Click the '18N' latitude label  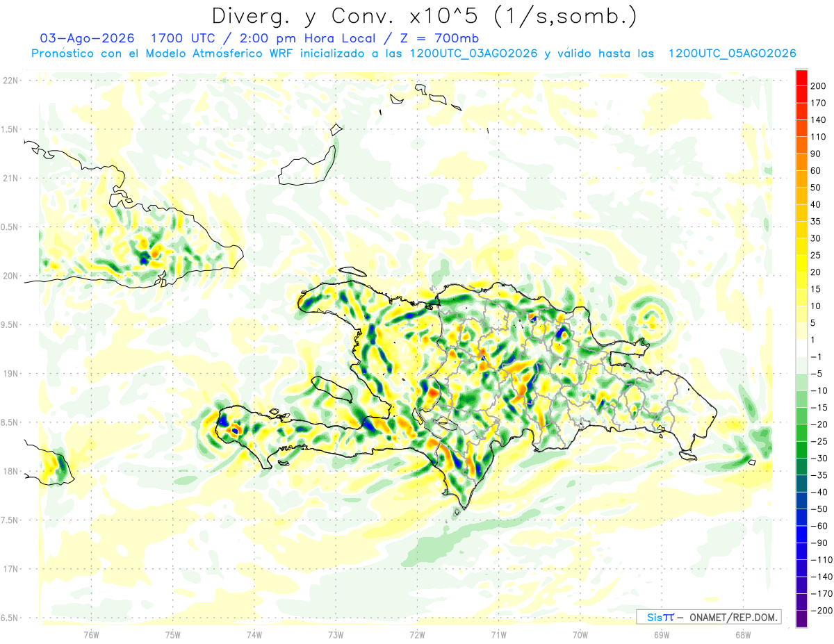[10, 472]
